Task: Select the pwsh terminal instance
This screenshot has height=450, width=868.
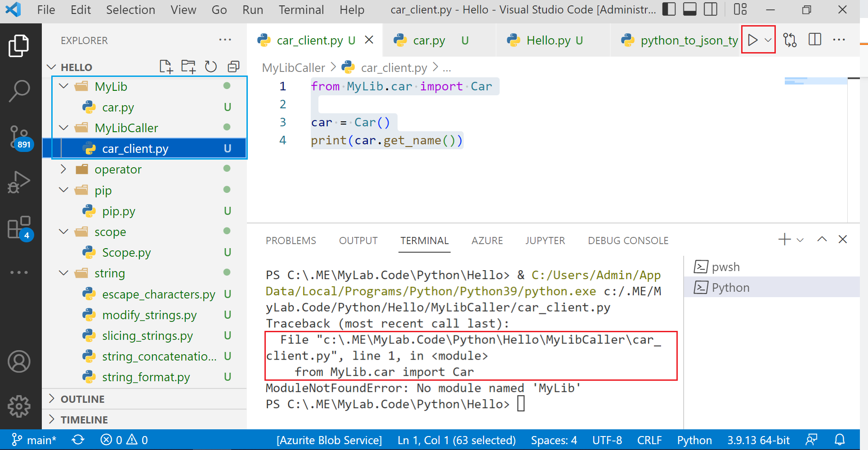Action: (771, 267)
